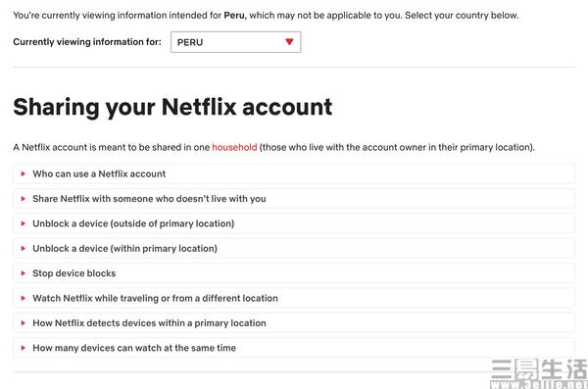588x389 pixels.
Task: Expand the "Stop device blocks" section
Action: (x=294, y=273)
